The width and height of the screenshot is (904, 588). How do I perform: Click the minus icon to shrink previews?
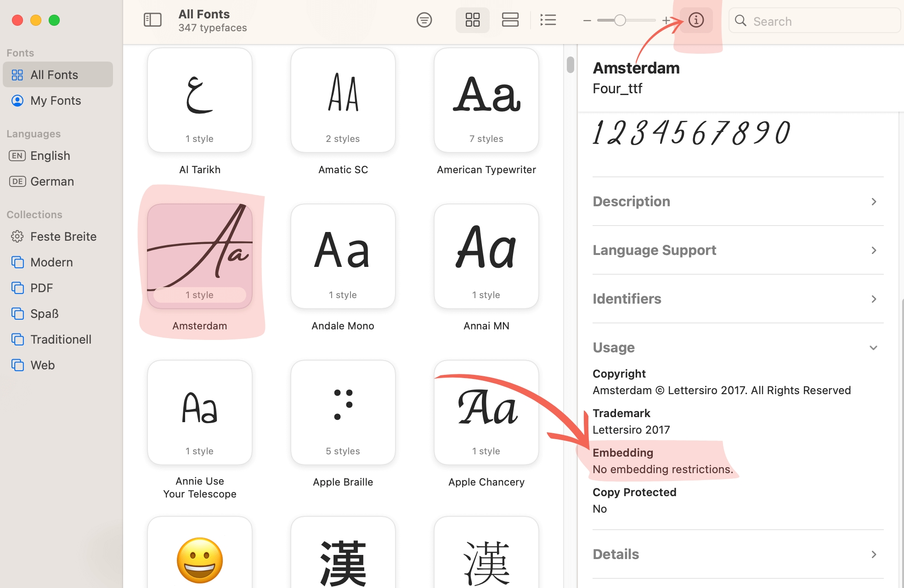pyautogui.click(x=587, y=21)
